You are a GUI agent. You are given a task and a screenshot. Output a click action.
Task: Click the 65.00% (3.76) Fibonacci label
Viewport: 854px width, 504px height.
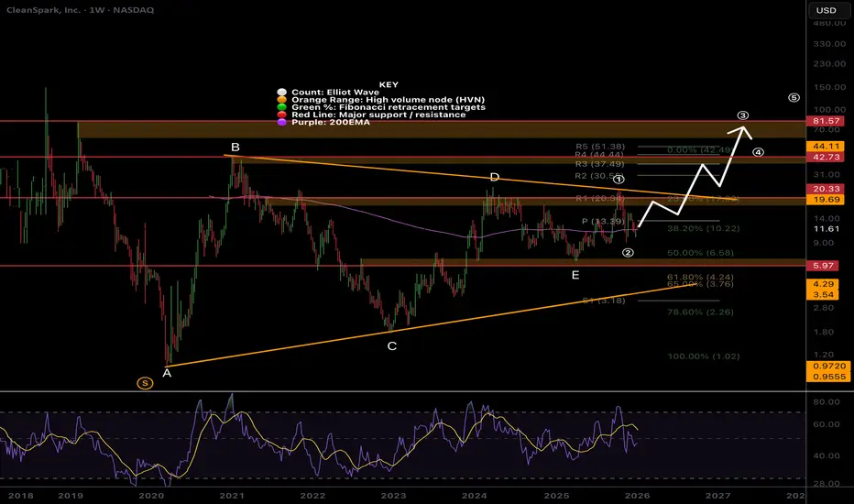point(700,284)
